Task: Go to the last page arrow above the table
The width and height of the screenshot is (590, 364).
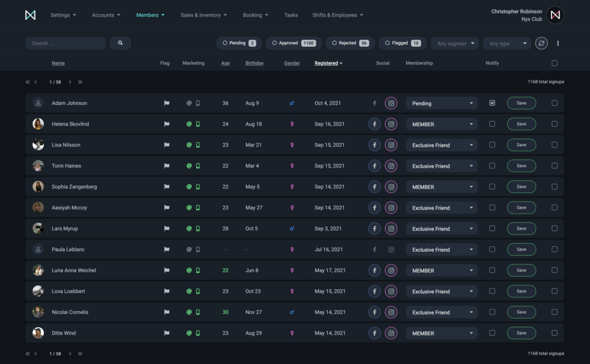Action: pyautogui.click(x=80, y=82)
